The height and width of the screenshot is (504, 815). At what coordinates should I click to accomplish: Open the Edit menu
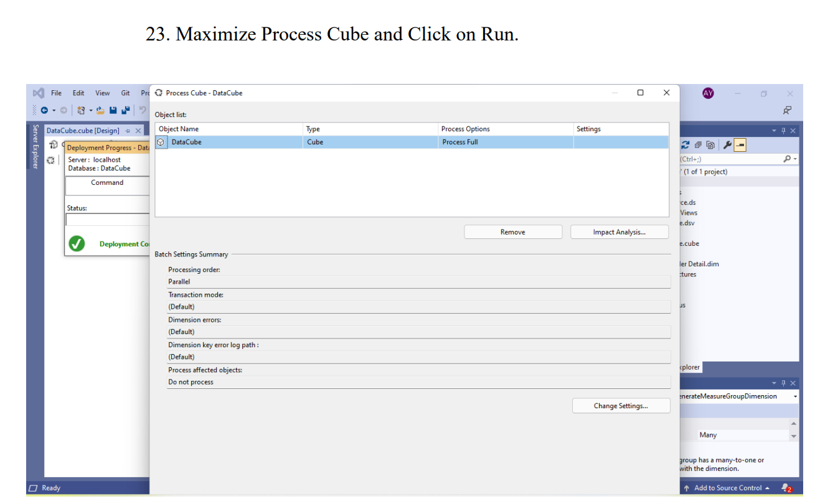click(78, 93)
